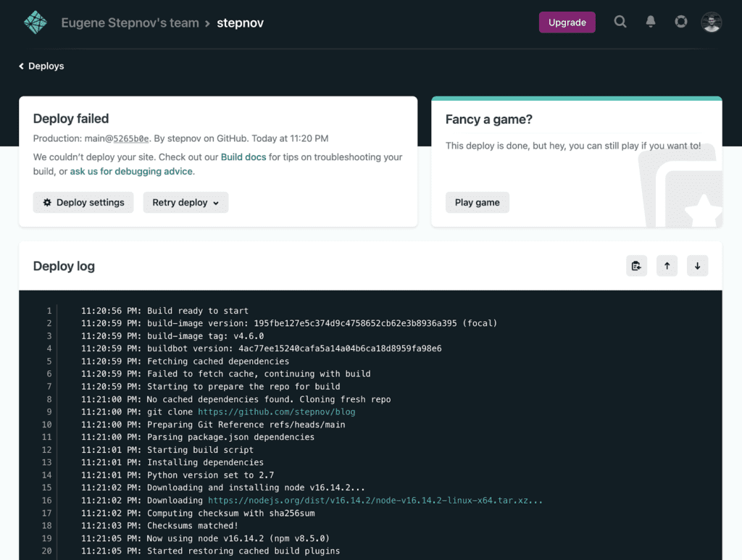Click 'Deploy failed' heading
This screenshot has width=742, height=560.
pos(71,119)
